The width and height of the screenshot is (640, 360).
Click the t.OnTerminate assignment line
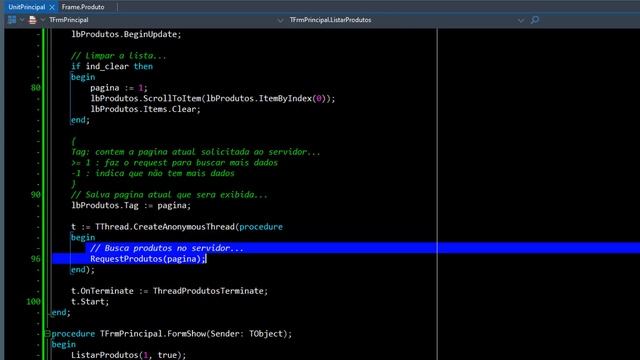coord(169,291)
